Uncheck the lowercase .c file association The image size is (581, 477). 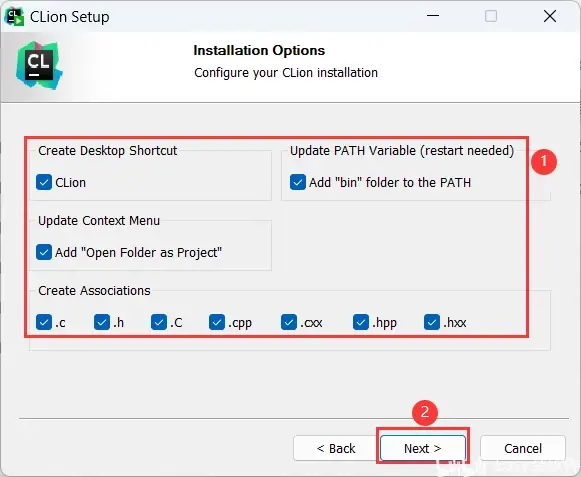[x=44, y=322]
